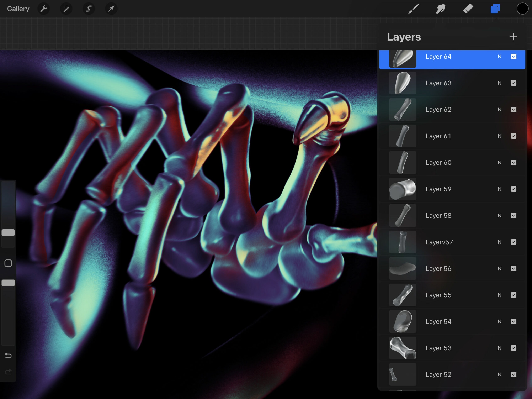
Task: Open the Adjustments magic wand menu
Action: [66, 9]
